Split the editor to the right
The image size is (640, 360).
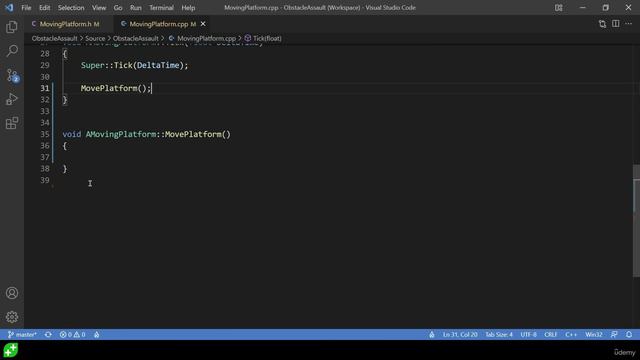pyautogui.click(x=616, y=24)
